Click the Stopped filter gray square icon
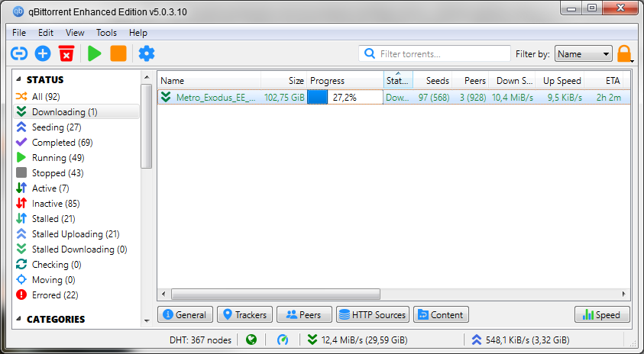644x354 pixels. (21, 172)
